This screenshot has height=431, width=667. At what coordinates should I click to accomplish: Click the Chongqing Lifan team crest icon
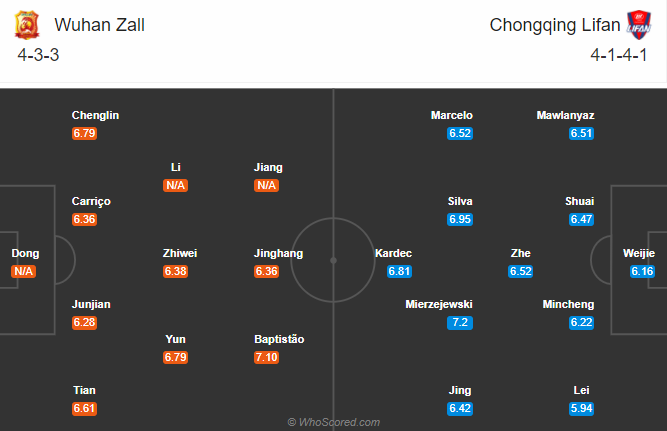click(x=638, y=25)
